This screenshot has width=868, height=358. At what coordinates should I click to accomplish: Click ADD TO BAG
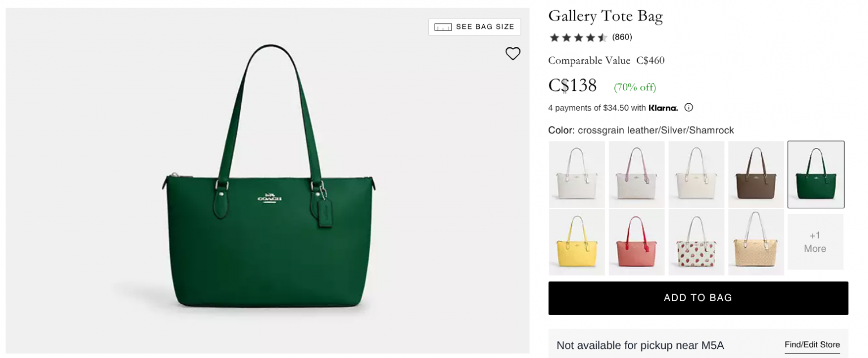[698, 298]
